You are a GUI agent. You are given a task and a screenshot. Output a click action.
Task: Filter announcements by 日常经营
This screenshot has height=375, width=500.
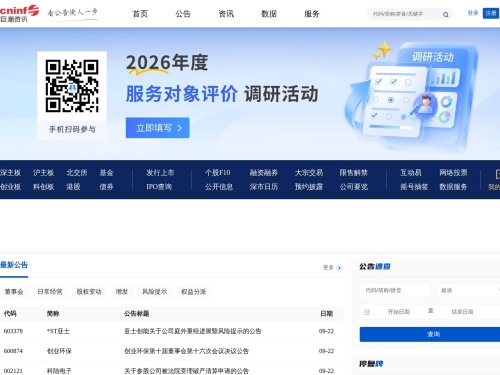(x=50, y=292)
